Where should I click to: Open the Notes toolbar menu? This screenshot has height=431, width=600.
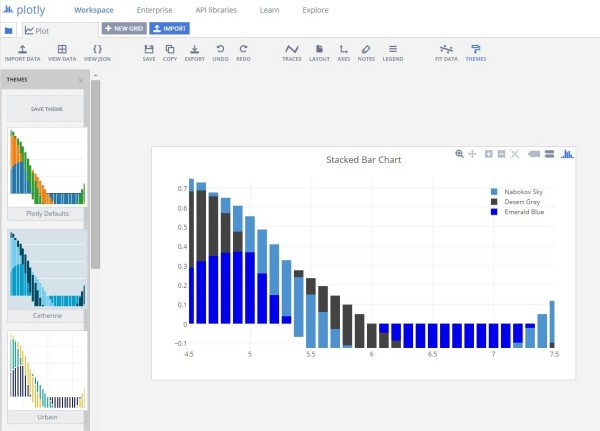tap(366, 53)
